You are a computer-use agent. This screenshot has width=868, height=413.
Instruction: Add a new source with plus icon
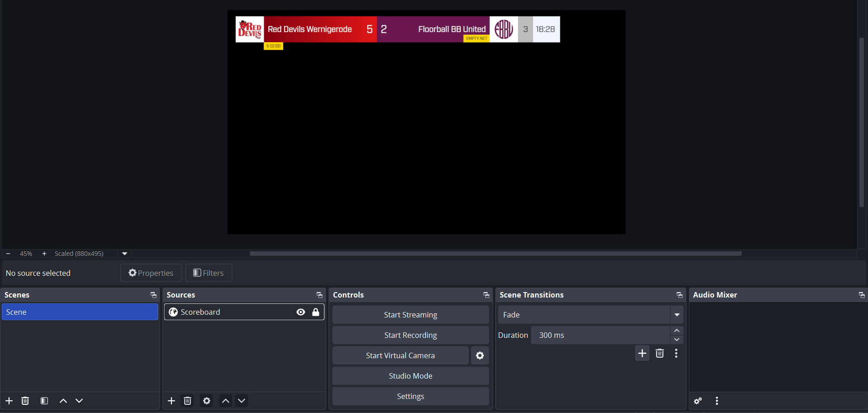(171, 401)
